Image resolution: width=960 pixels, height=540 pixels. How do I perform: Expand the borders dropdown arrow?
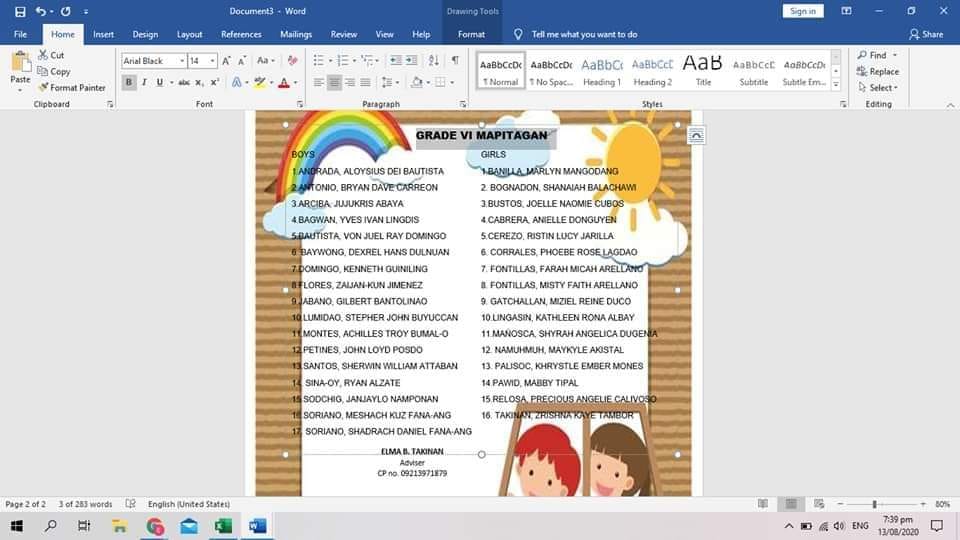[452, 82]
